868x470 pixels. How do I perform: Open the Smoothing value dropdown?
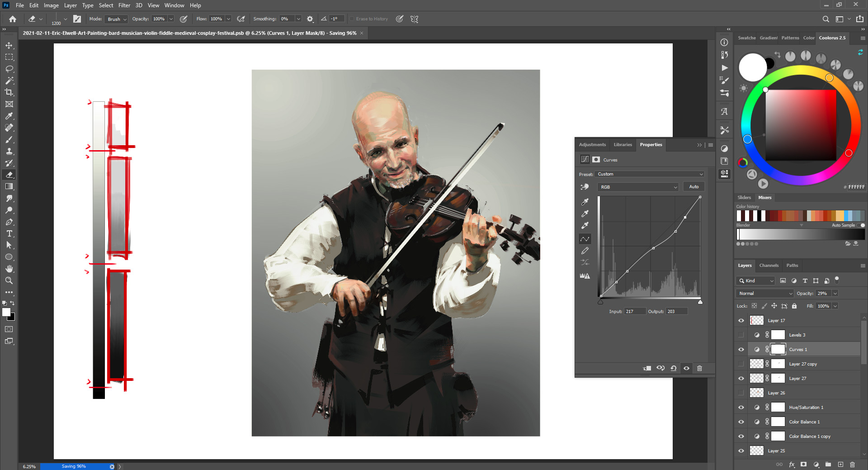tap(298, 19)
